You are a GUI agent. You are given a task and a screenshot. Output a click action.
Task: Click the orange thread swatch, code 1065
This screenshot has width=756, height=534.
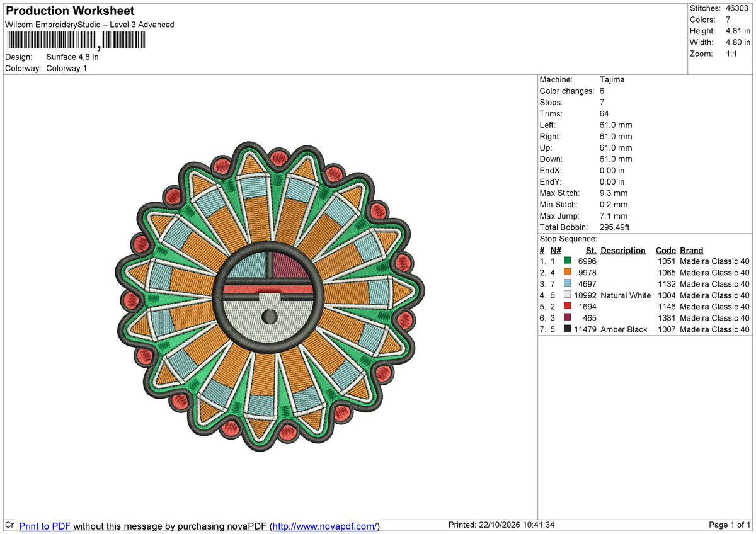coord(568,272)
